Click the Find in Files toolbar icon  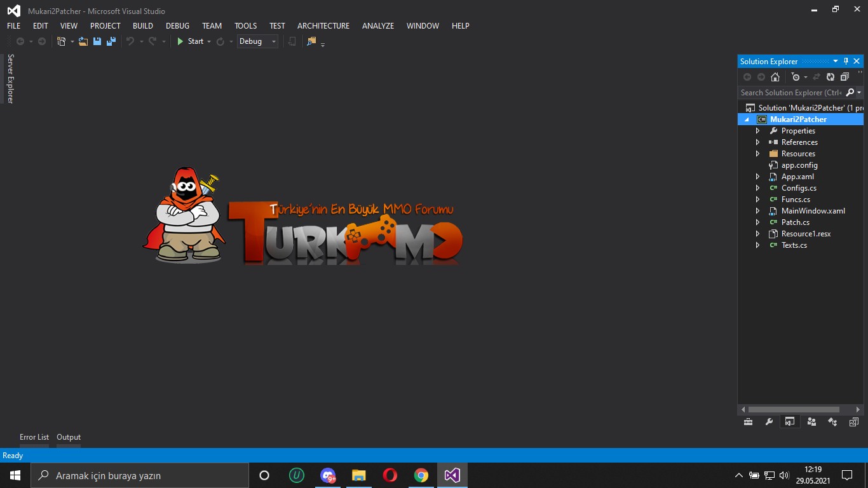point(311,41)
